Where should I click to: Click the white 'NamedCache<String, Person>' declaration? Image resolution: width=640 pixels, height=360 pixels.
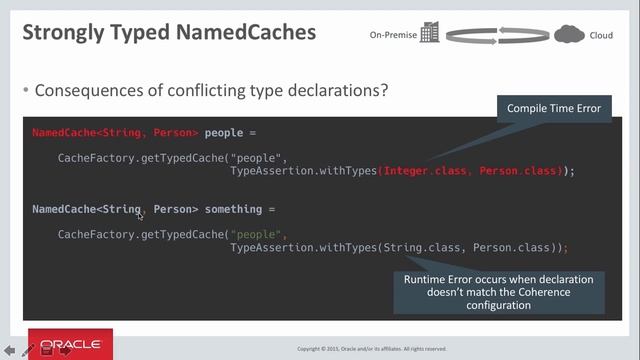[x=115, y=209]
